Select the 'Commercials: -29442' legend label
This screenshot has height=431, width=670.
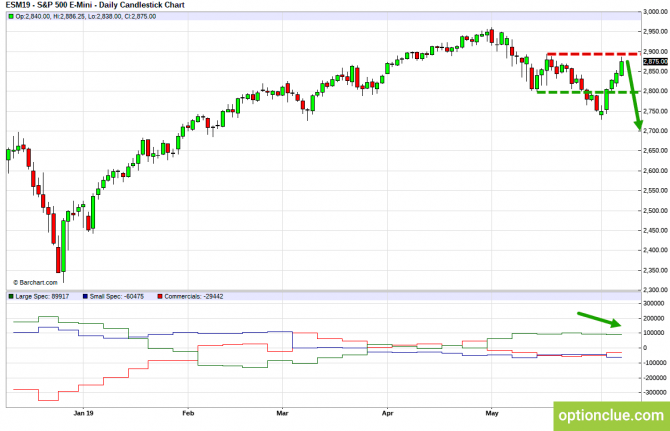point(194,296)
